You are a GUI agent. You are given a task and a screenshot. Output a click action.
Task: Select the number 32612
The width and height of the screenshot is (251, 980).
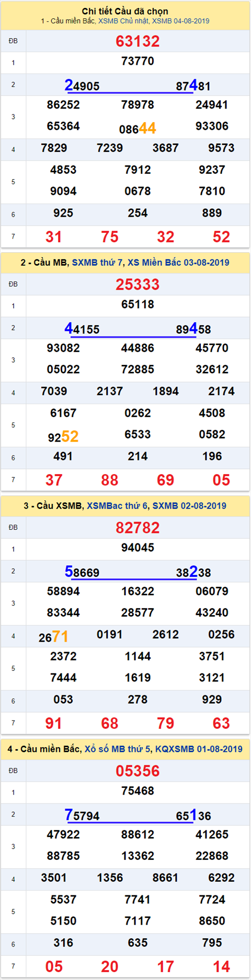[x=212, y=370]
